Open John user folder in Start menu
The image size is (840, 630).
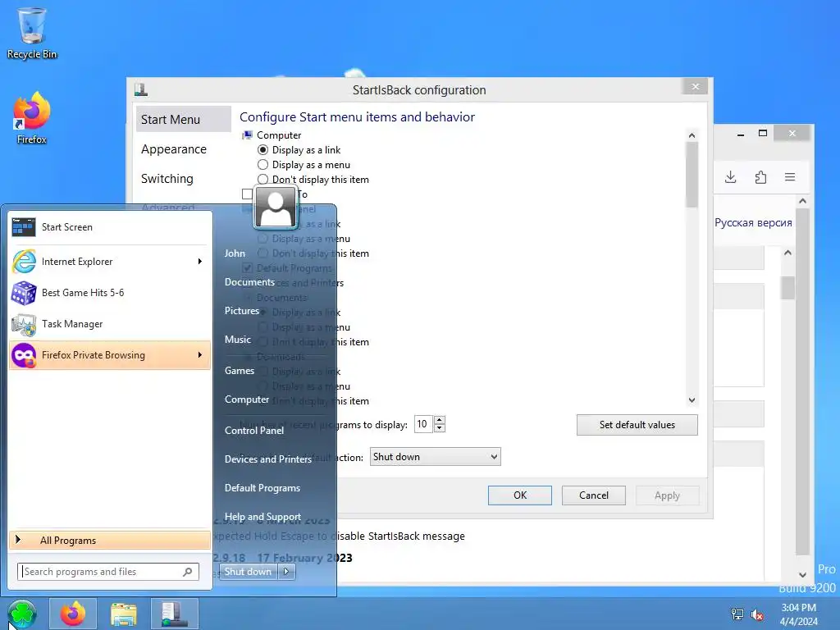click(x=235, y=253)
